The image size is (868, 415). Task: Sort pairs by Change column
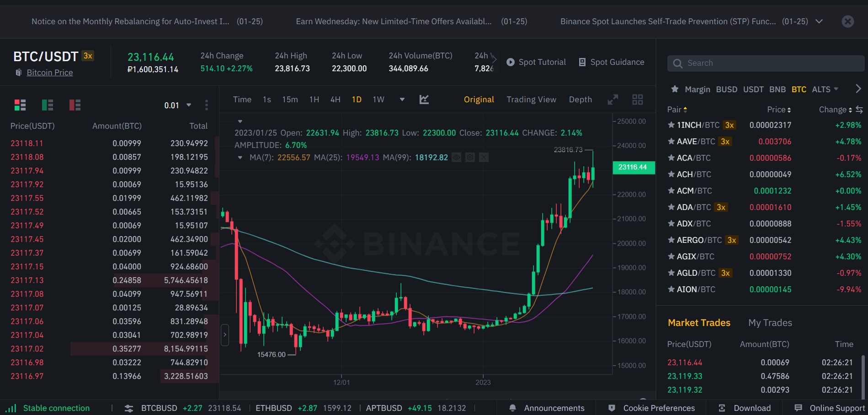[x=836, y=110]
